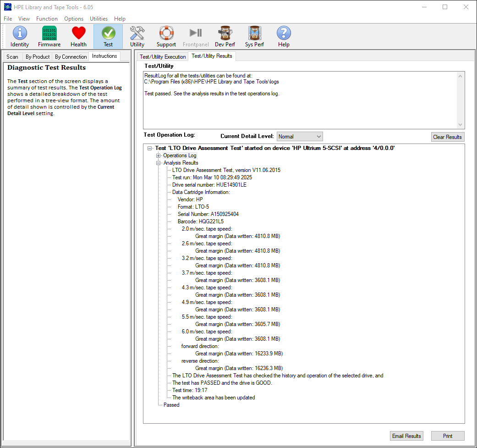Collapse the LTO Drive Assessment Test root node
477x448 pixels.
(149, 148)
